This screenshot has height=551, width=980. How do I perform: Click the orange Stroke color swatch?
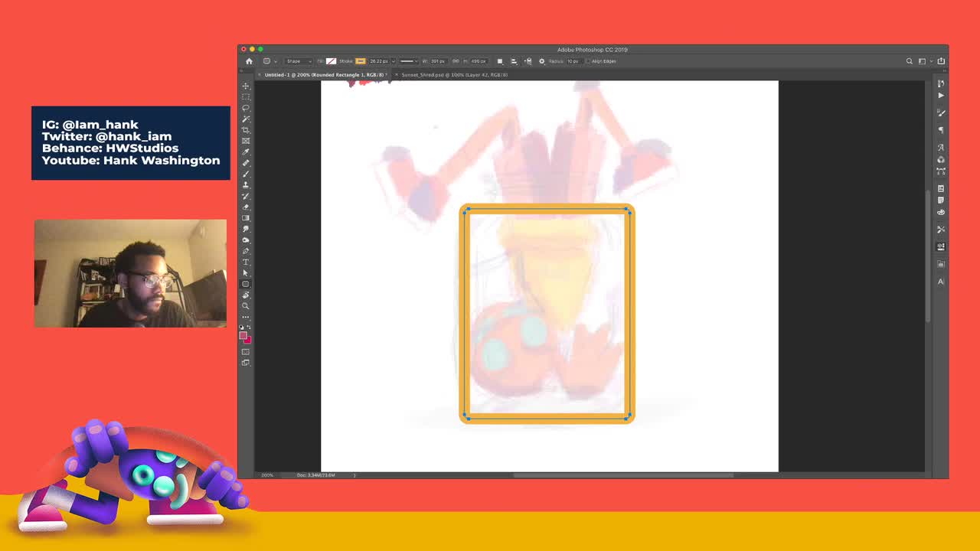[x=360, y=61]
